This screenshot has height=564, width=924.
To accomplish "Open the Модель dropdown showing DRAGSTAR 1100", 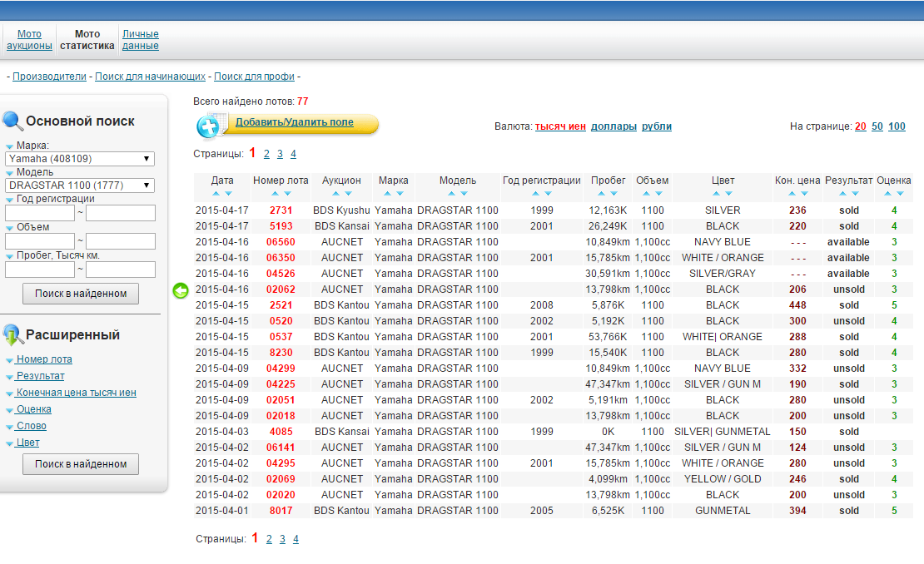I will pos(80,186).
